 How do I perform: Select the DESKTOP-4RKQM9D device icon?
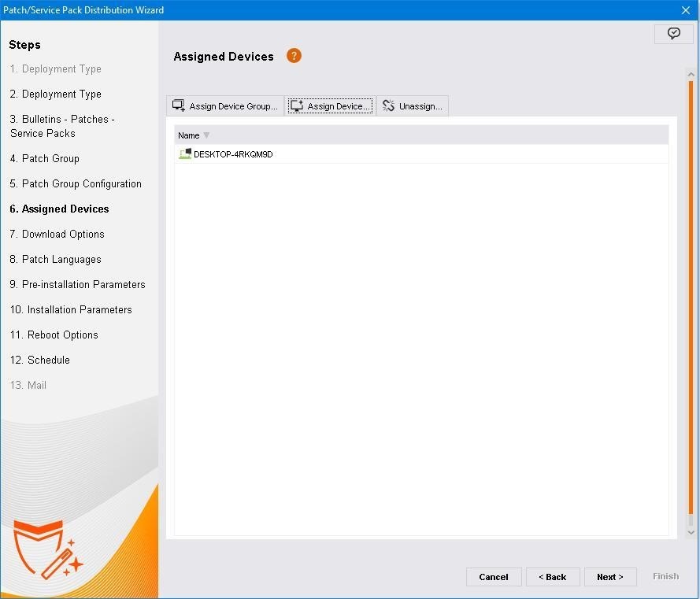click(x=185, y=154)
